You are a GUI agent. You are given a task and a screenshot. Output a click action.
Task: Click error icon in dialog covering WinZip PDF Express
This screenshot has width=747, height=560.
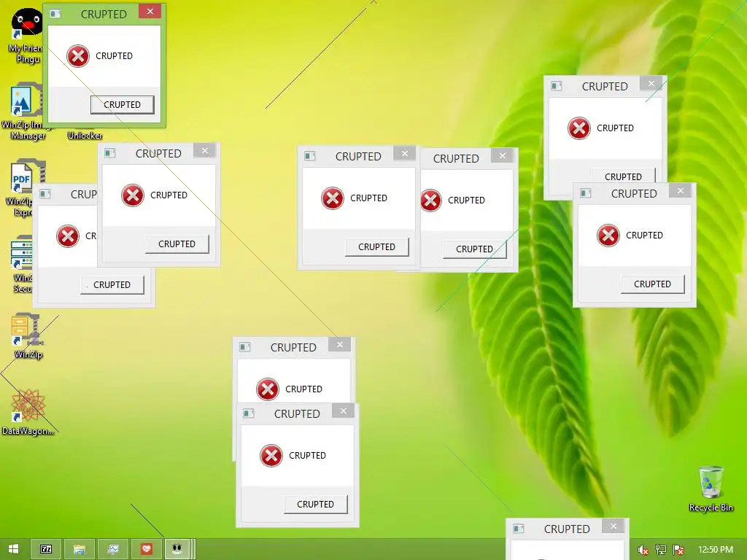click(x=68, y=236)
